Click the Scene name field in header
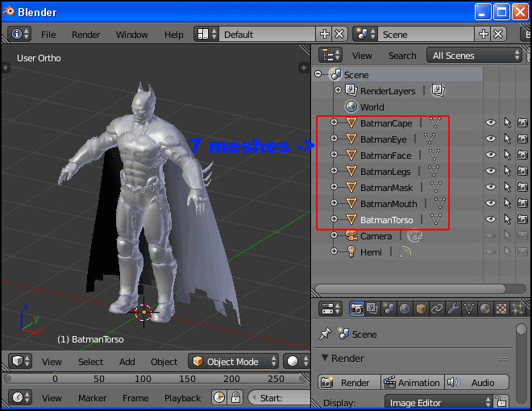The image size is (532, 411). (x=426, y=34)
